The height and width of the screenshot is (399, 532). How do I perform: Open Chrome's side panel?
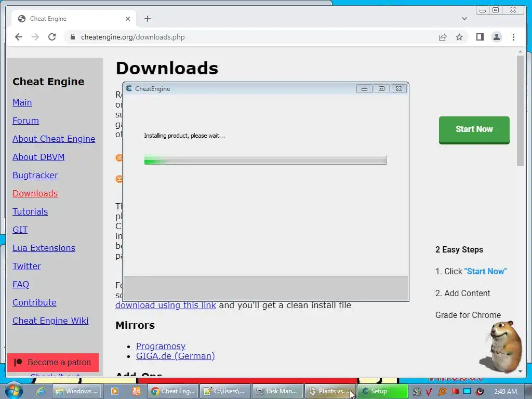point(480,37)
